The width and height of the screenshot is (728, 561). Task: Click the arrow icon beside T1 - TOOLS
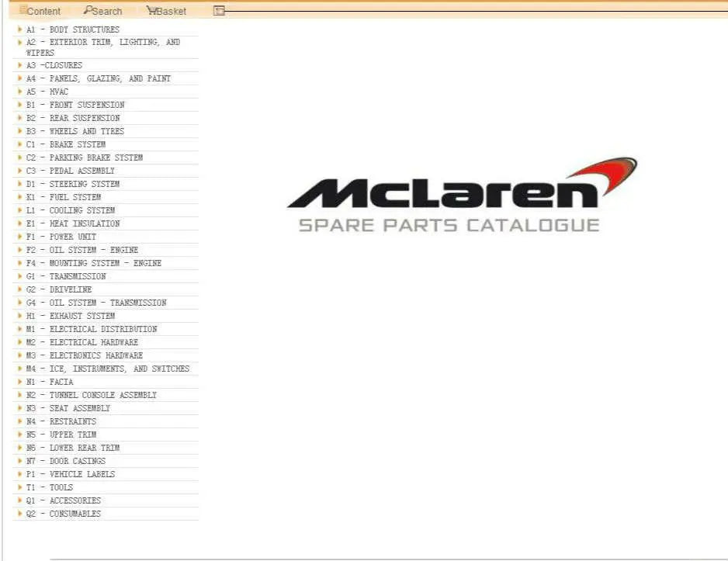click(x=19, y=487)
